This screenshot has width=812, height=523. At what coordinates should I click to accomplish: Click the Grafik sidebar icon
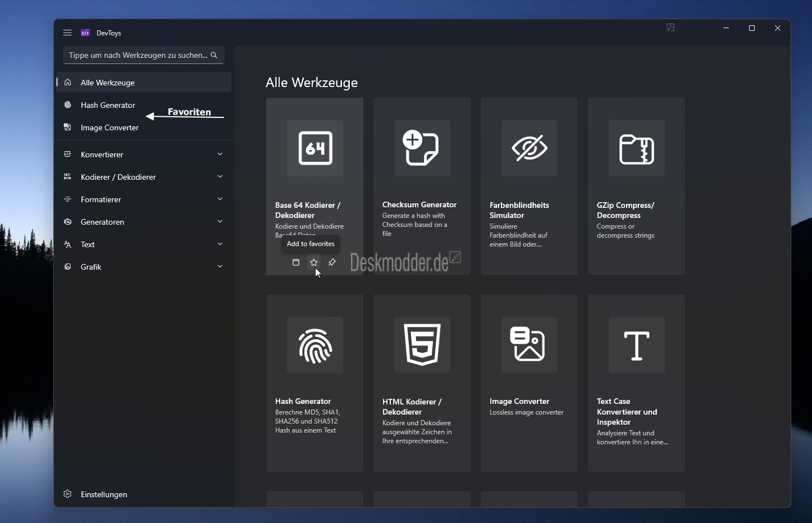(x=67, y=267)
